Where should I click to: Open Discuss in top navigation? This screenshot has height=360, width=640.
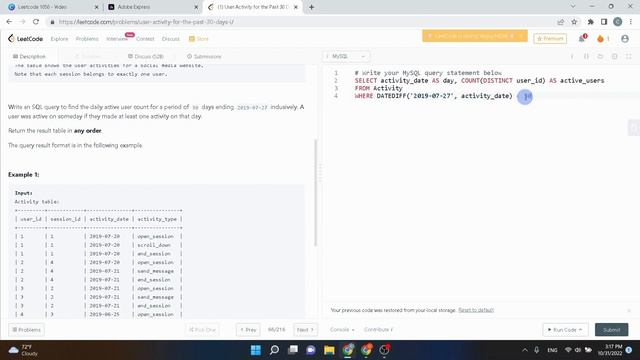pos(171,39)
